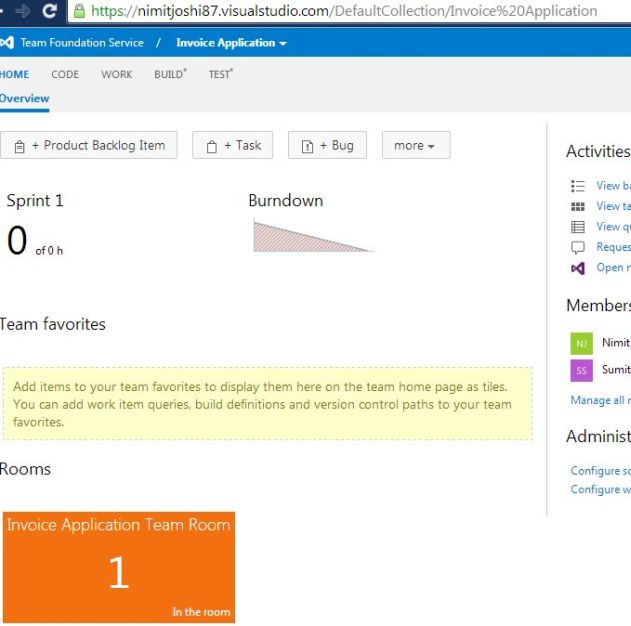The image size is (631, 626).
Task: Click the View task board grid icon
Action: (x=577, y=206)
